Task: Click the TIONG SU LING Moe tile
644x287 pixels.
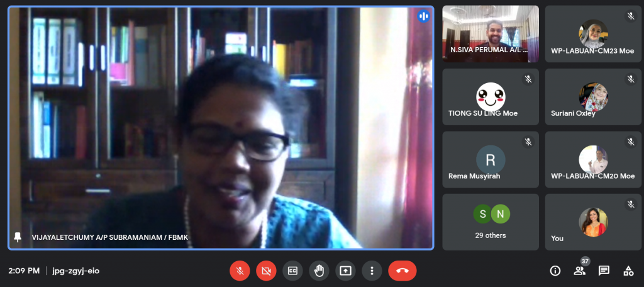Action: (491, 96)
